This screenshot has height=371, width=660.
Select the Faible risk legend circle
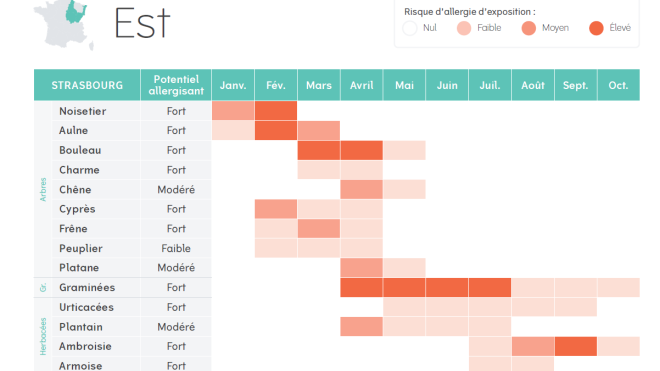(464, 28)
